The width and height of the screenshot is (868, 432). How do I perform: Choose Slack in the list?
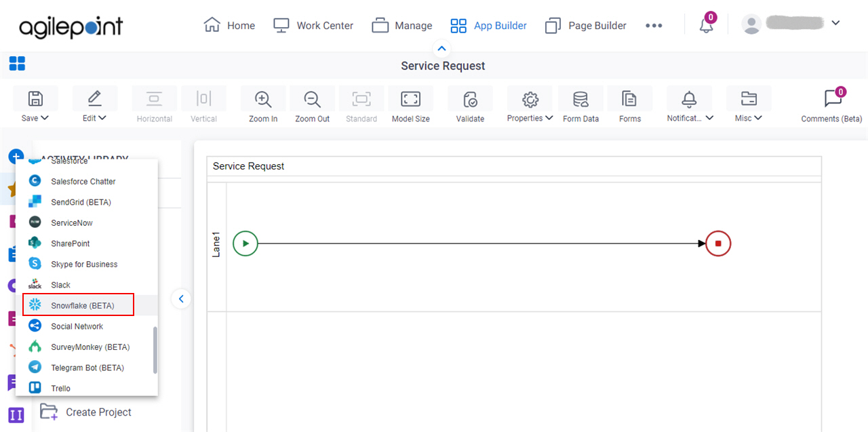click(87, 285)
